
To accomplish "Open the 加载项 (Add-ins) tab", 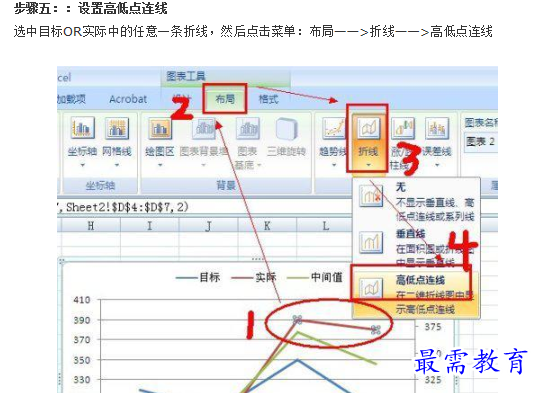I will (x=71, y=99).
